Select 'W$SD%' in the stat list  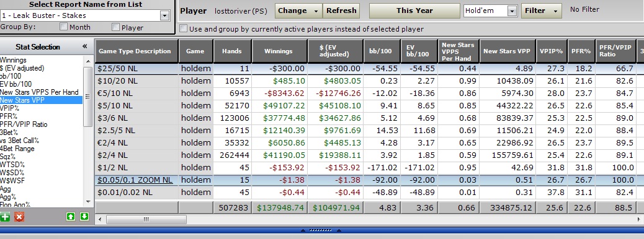pyautogui.click(x=12, y=173)
